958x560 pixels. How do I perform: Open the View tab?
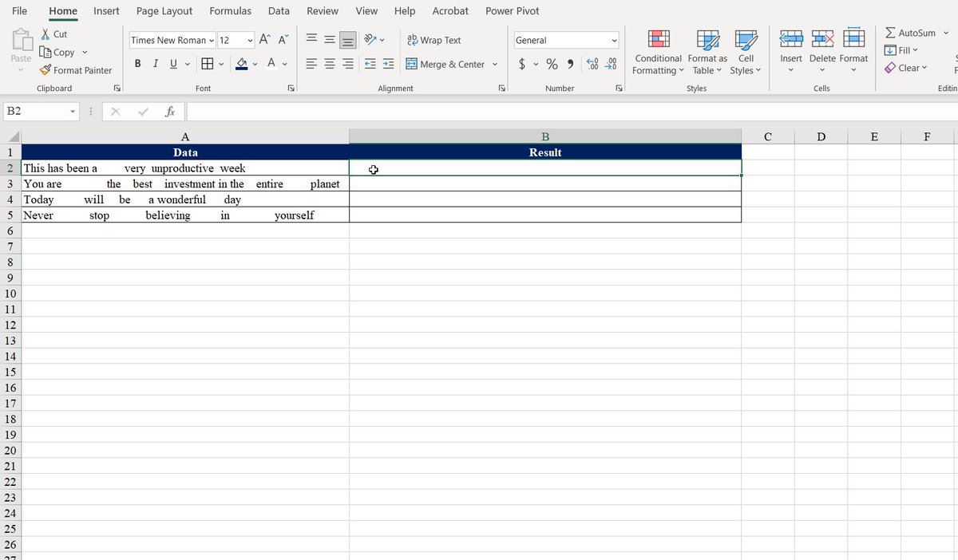[x=366, y=10]
